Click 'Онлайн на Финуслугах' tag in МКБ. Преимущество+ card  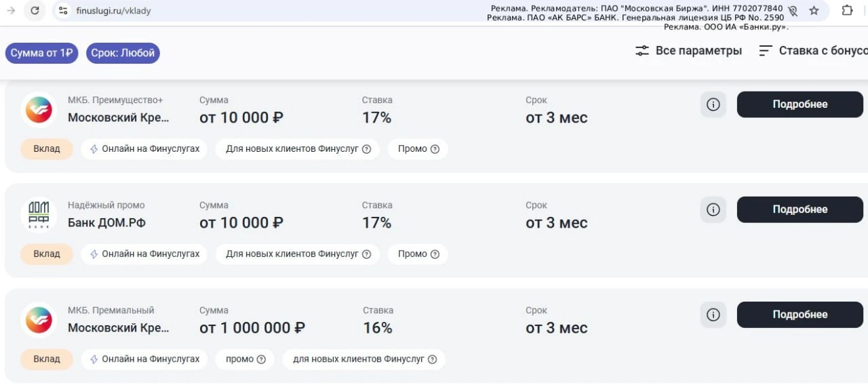click(x=144, y=149)
